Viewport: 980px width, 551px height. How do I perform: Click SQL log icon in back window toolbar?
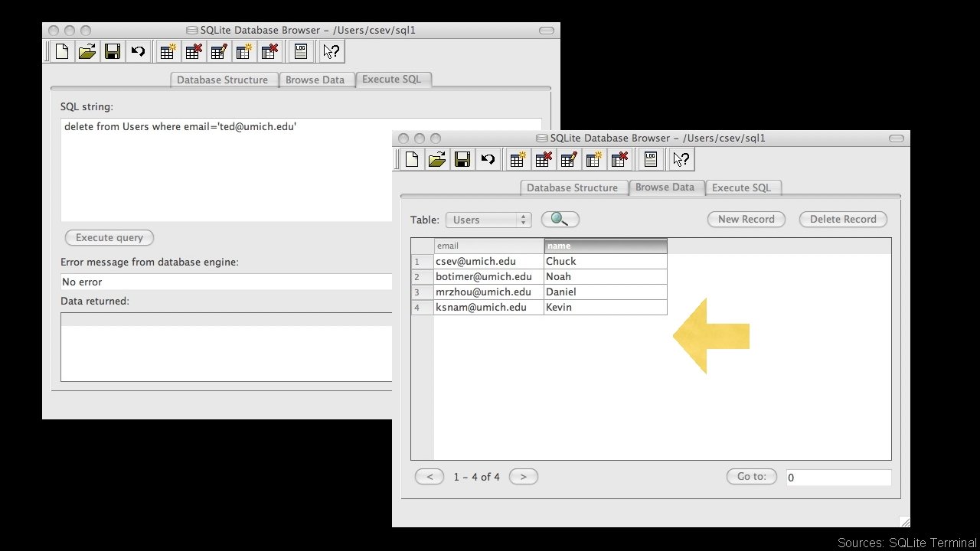[301, 51]
